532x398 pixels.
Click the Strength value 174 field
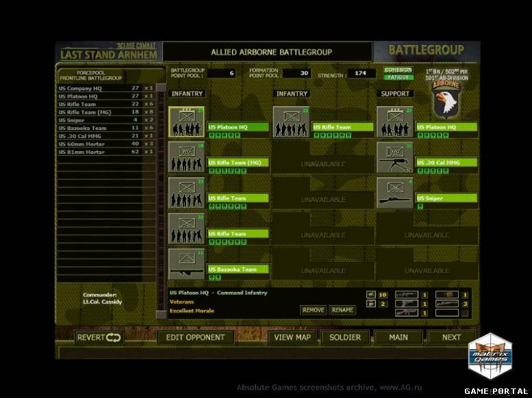click(x=362, y=73)
